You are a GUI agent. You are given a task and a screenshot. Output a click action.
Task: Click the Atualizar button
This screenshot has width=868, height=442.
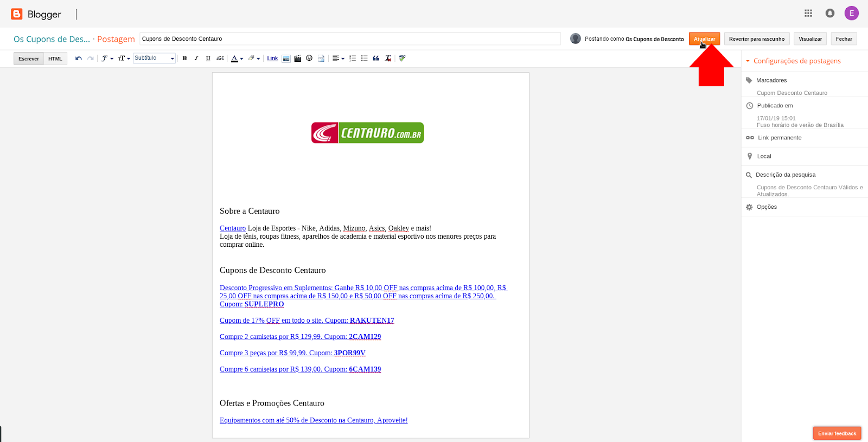[704, 39]
